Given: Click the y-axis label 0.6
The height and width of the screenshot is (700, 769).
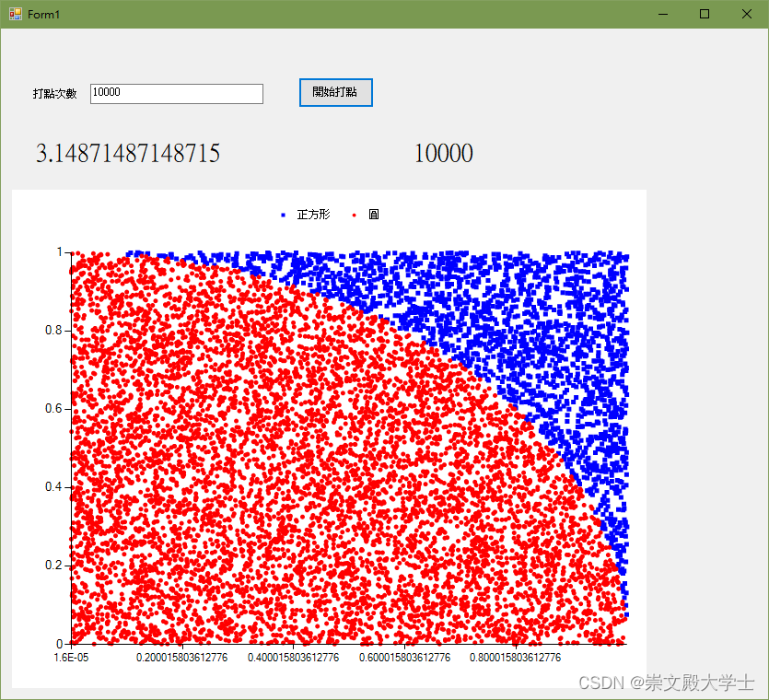Looking at the screenshot, I should click(54, 409).
